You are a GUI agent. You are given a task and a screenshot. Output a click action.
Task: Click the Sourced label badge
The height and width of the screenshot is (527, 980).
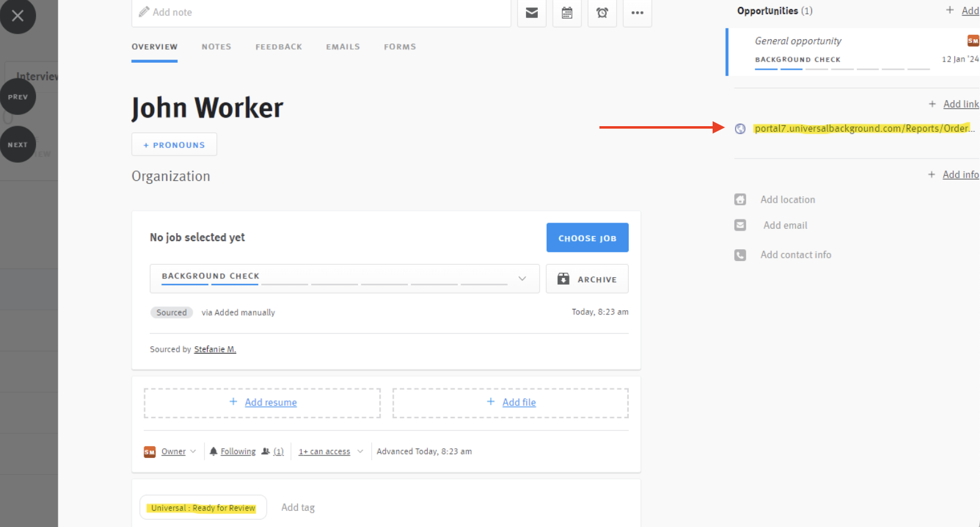(x=172, y=313)
